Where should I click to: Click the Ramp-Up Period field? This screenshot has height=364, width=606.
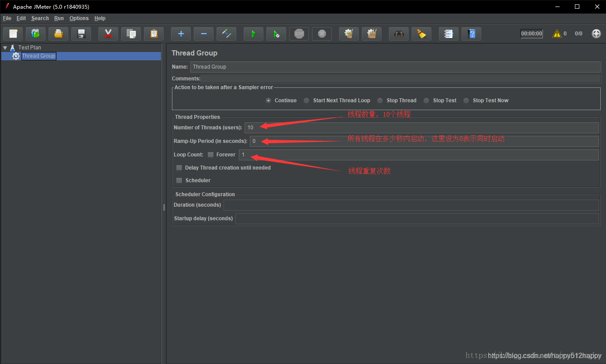(424, 141)
